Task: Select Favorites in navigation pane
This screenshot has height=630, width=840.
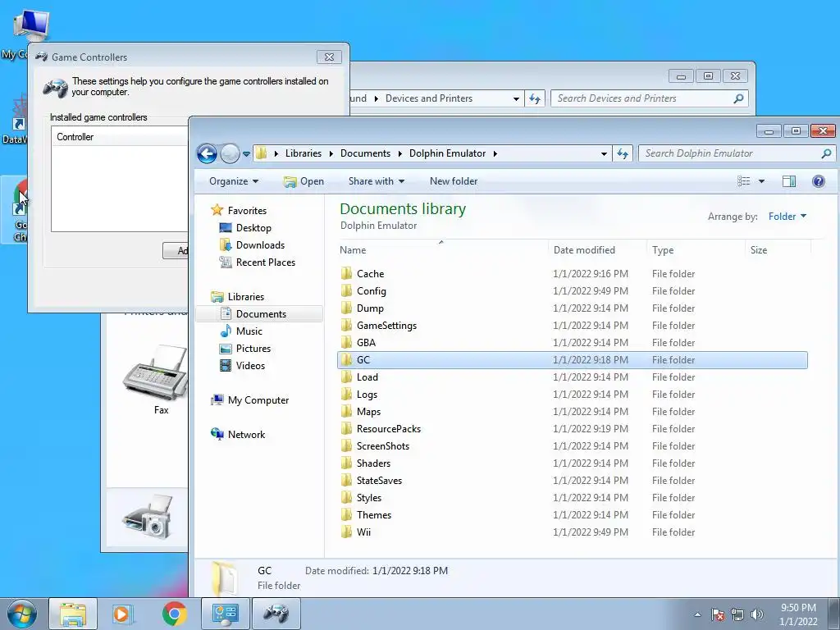Action: coord(239,211)
